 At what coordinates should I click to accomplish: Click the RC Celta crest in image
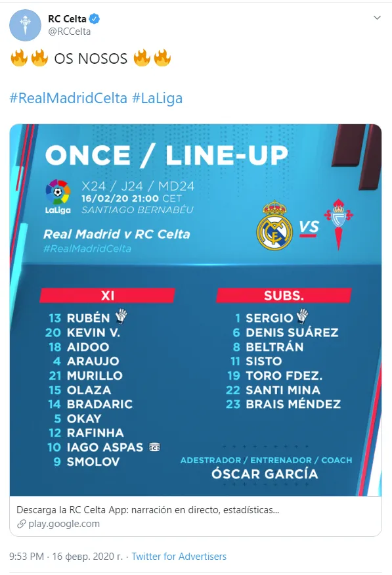point(339,225)
